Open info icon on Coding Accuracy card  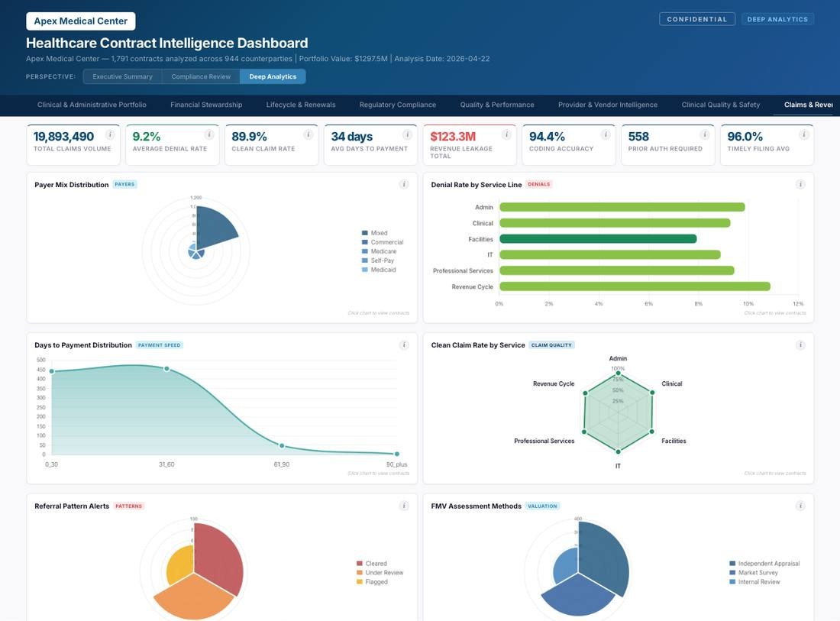pos(606,134)
